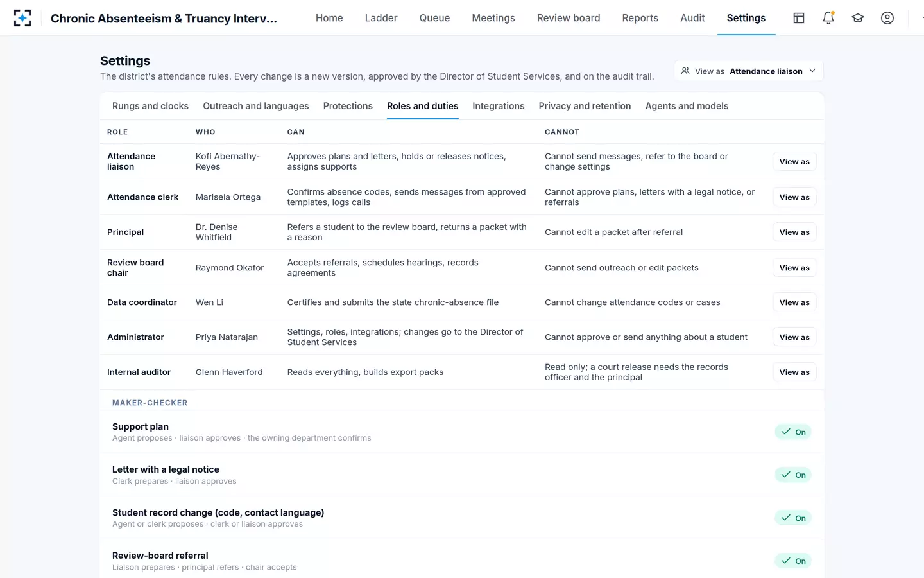Switch to the Protections tab

click(348, 106)
